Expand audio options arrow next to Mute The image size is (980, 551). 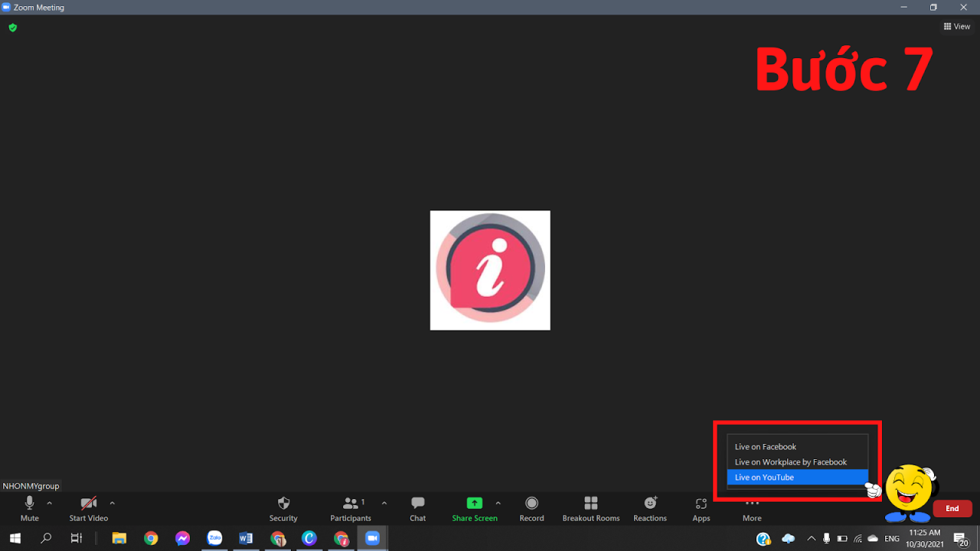point(49,504)
